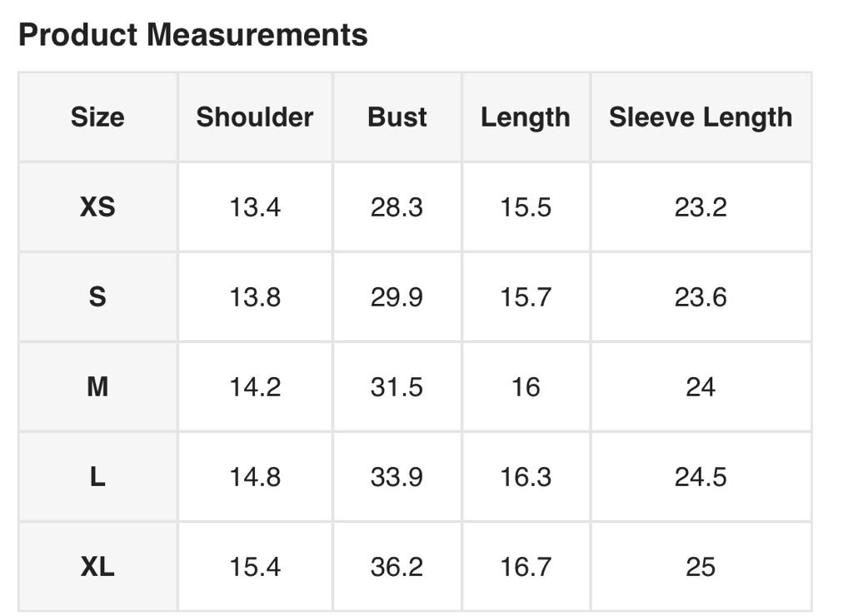Select the L size row label
Image resolution: width=853 pixels, height=616 pixels.
97,477
